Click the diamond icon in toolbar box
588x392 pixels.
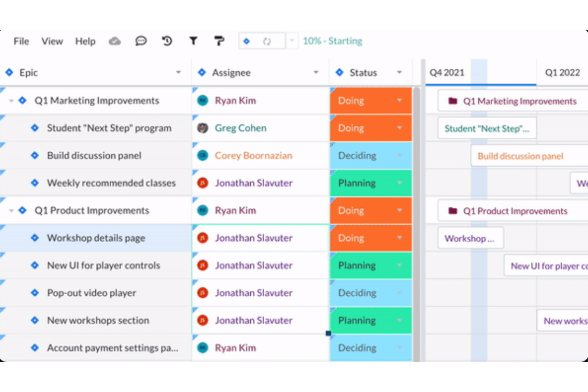coord(247,41)
